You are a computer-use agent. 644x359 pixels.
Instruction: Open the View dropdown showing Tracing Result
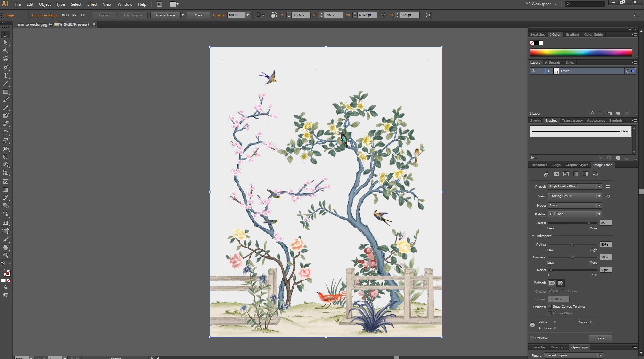click(x=575, y=196)
